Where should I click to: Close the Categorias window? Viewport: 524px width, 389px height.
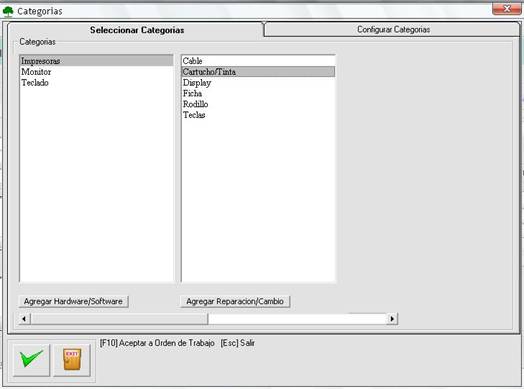pyautogui.click(x=506, y=9)
